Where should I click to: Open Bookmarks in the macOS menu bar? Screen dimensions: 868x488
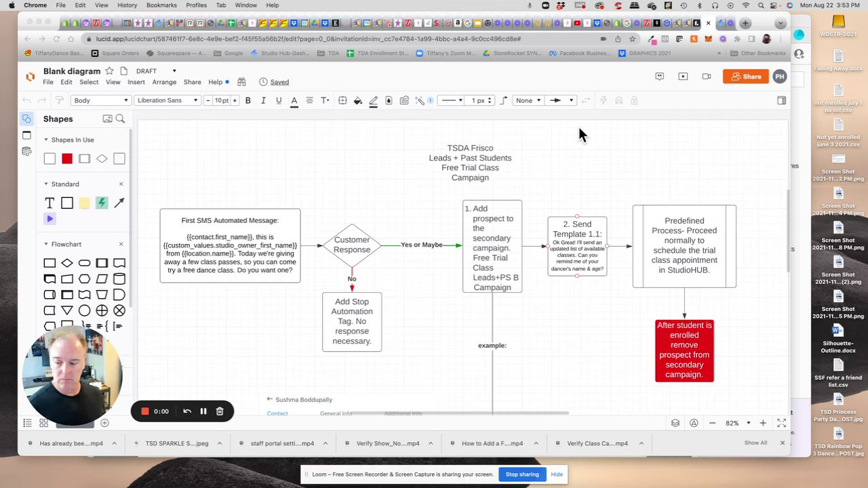coord(161,5)
